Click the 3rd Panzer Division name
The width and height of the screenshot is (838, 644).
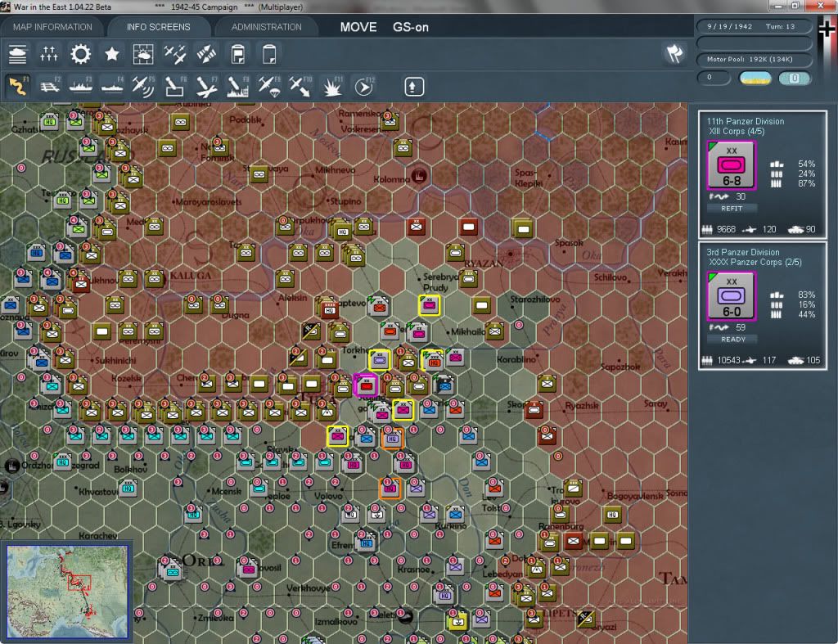742,252
